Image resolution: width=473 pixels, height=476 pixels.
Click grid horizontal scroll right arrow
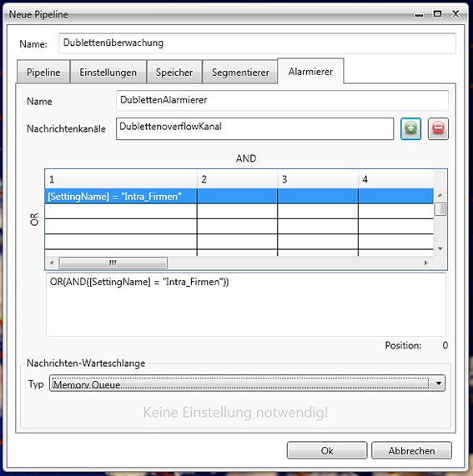426,263
